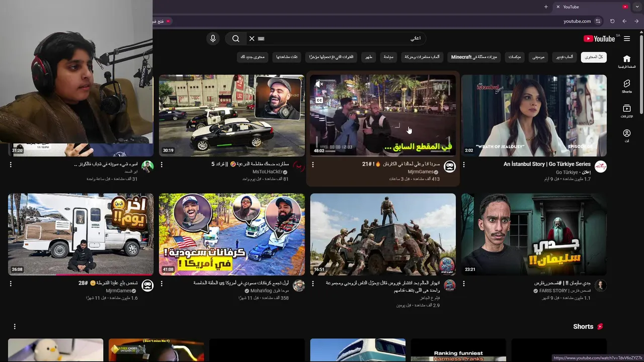Select the 'كل المحتوى' filter chip
644x362 pixels.
click(594, 57)
